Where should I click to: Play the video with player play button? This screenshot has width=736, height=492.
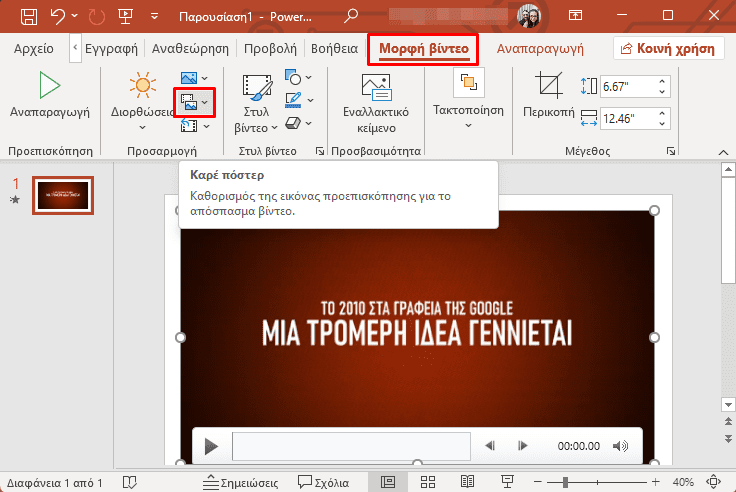(x=211, y=446)
